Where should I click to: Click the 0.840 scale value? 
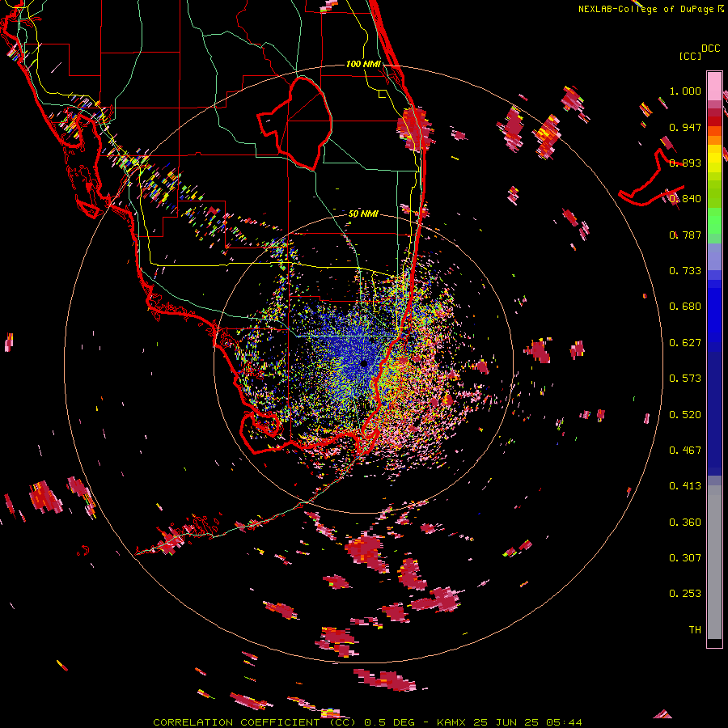pyautogui.click(x=685, y=199)
